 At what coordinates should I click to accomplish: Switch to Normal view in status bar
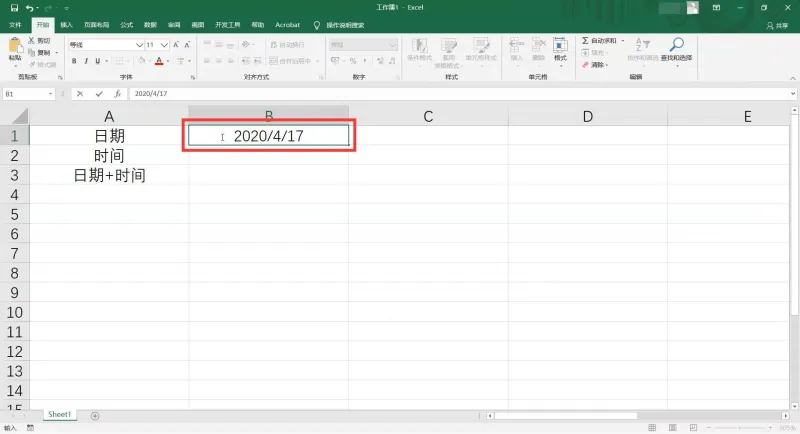652,428
